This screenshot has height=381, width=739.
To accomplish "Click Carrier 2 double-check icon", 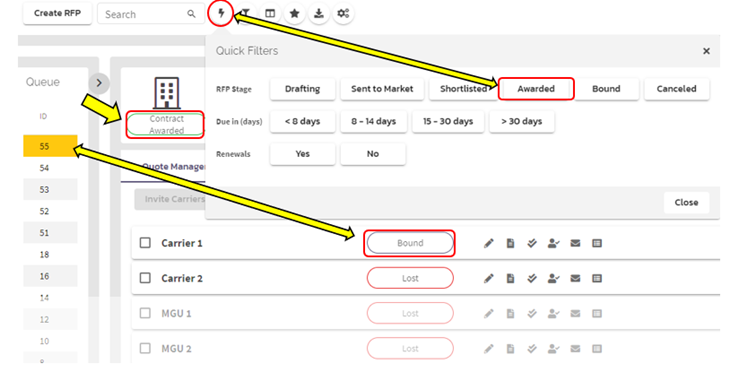I will point(532,279).
